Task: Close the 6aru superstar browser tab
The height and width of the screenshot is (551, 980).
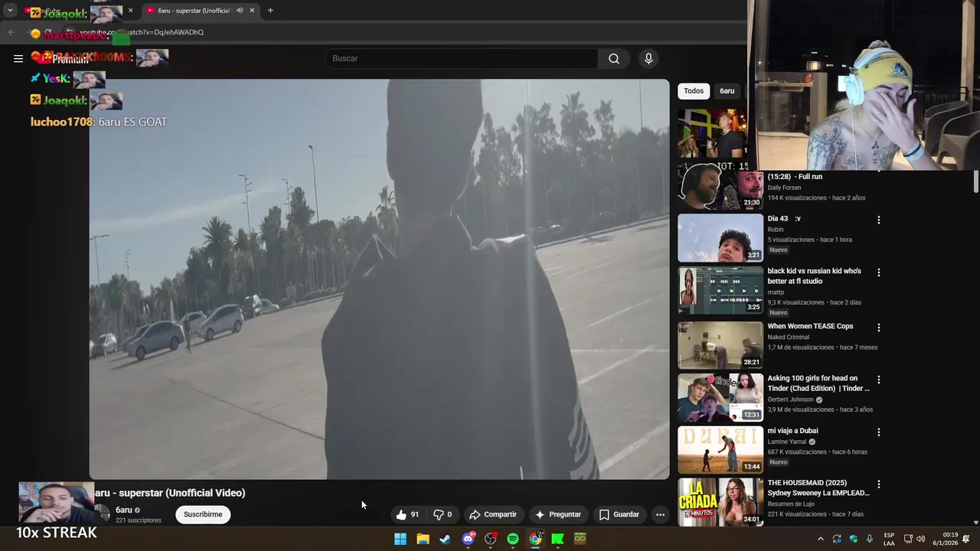Action: click(x=252, y=11)
